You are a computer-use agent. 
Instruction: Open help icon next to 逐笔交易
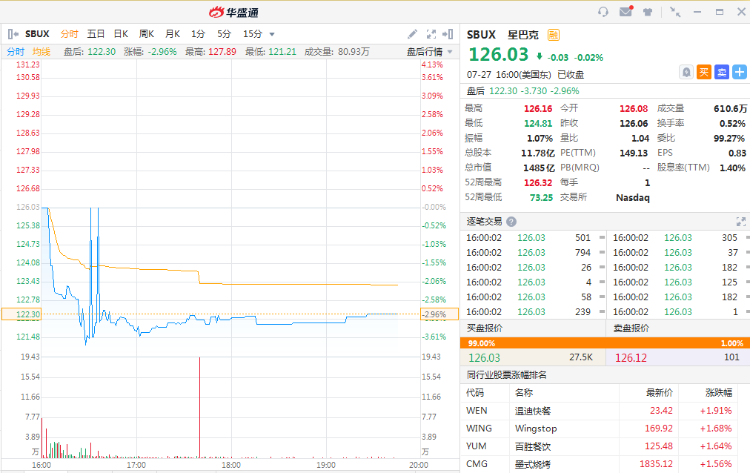511,221
